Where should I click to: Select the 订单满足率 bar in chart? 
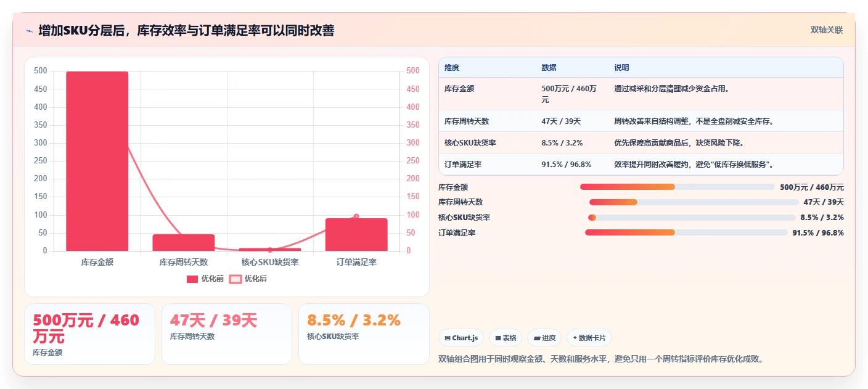tap(356, 234)
